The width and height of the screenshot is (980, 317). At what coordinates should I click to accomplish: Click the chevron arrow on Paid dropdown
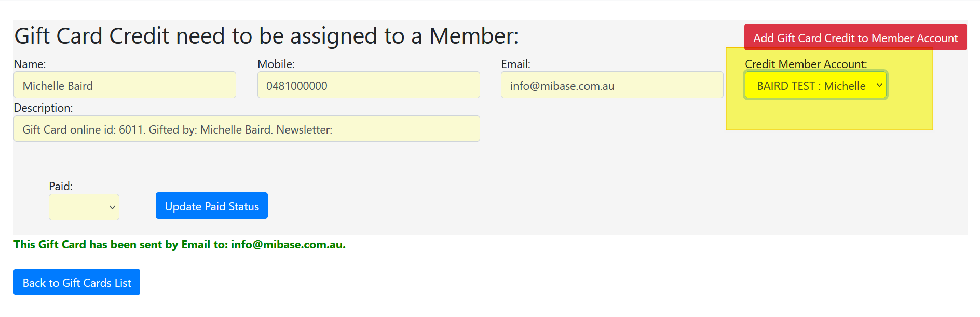(x=112, y=207)
